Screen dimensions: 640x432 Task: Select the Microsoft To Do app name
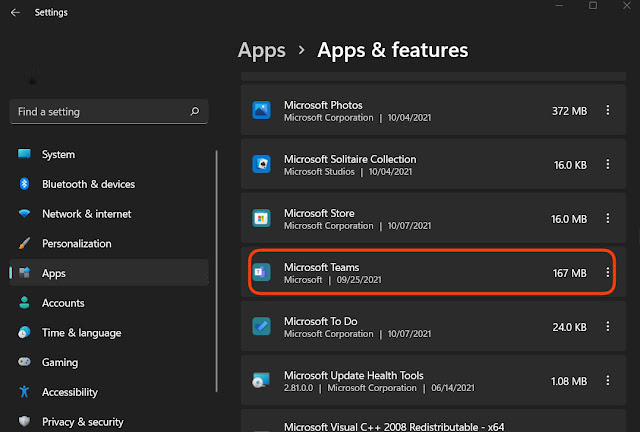point(321,321)
